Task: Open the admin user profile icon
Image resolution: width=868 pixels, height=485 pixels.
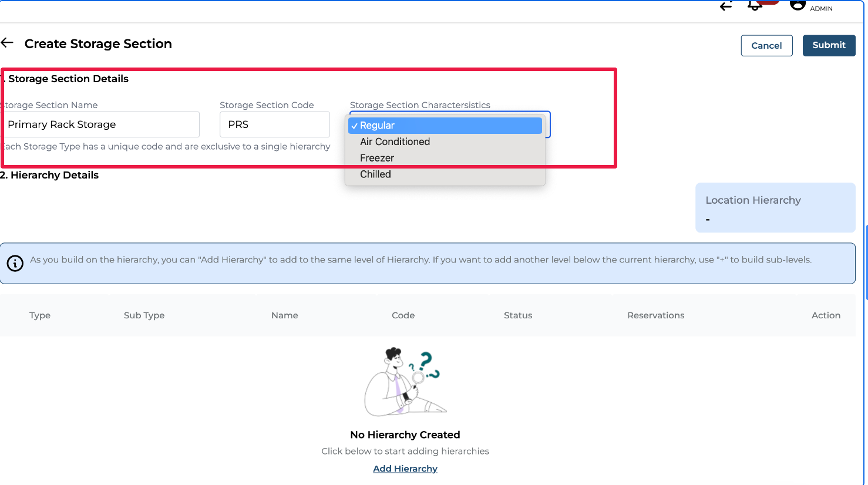Action: tap(797, 5)
